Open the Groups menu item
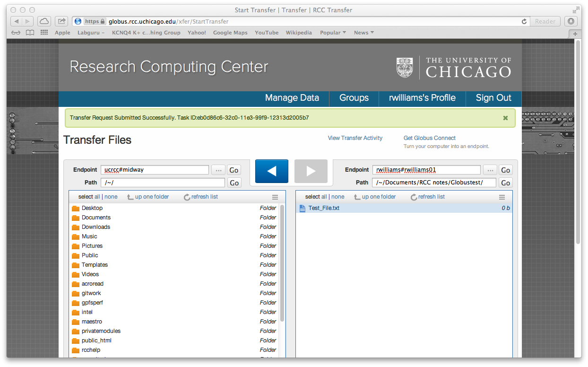Screen dimensions: 588x367 (354, 98)
